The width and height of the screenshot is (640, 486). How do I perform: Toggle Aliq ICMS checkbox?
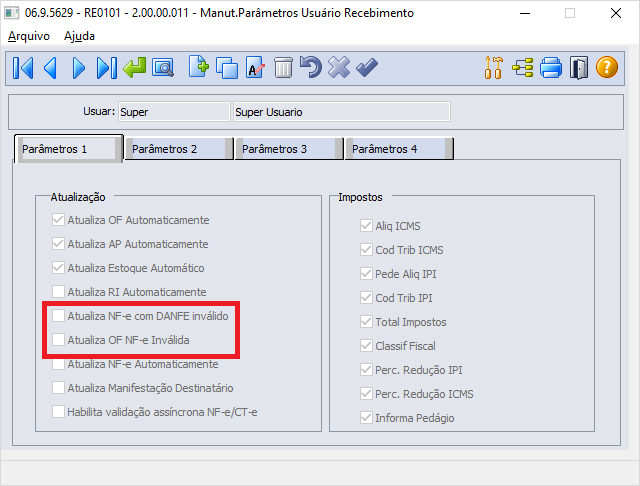pyautogui.click(x=366, y=226)
